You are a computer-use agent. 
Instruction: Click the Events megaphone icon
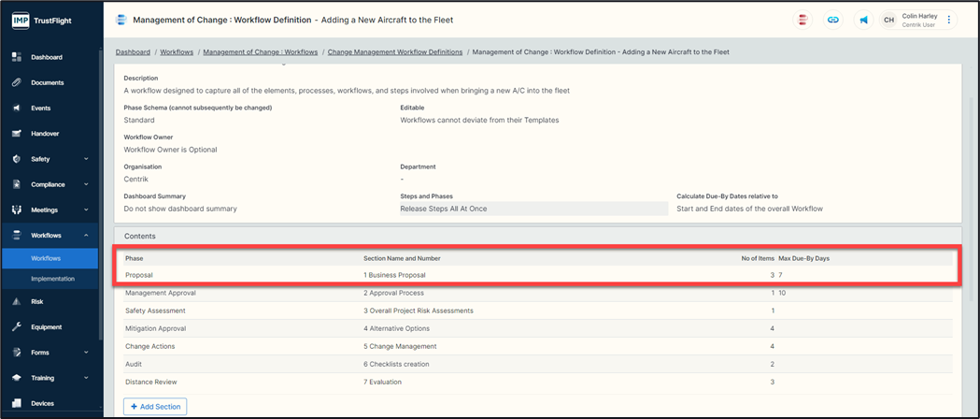[x=17, y=108]
